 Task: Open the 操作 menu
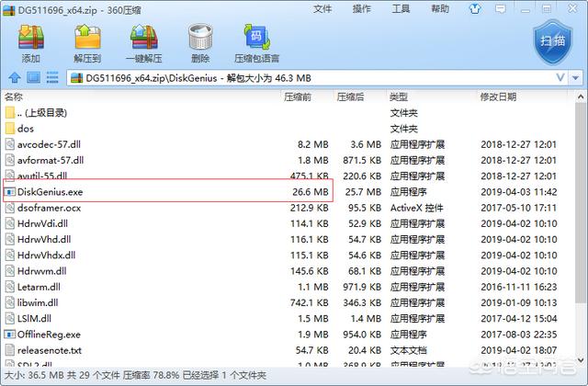(x=361, y=8)
